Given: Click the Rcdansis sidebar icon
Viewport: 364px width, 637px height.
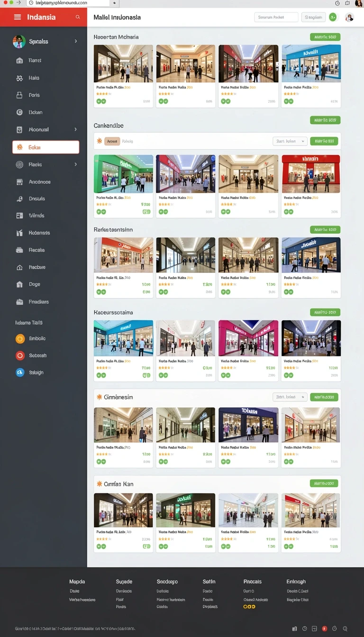Looking at the screenshot, I should (x=19, y=233).
